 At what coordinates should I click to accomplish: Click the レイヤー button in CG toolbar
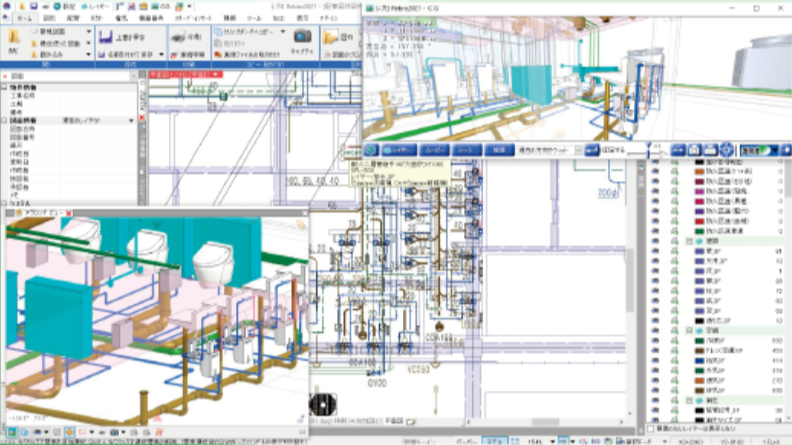pos(399,150)
